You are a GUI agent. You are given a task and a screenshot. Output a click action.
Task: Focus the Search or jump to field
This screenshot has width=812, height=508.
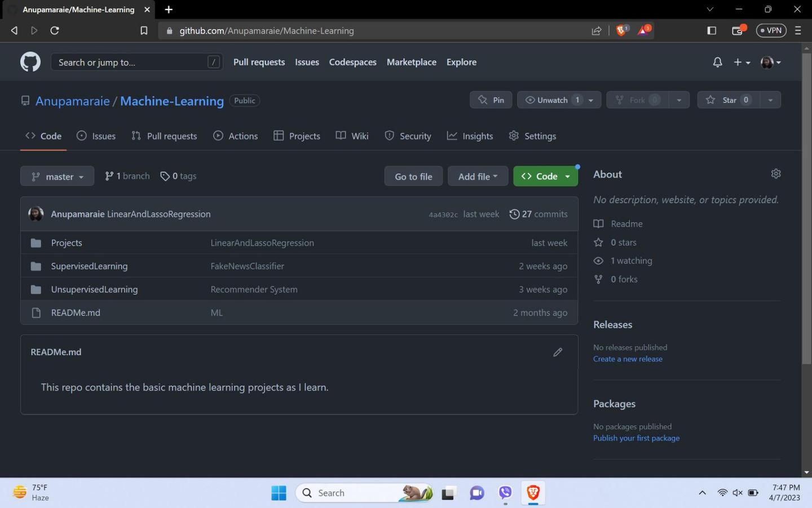click(x=136, y=62)
